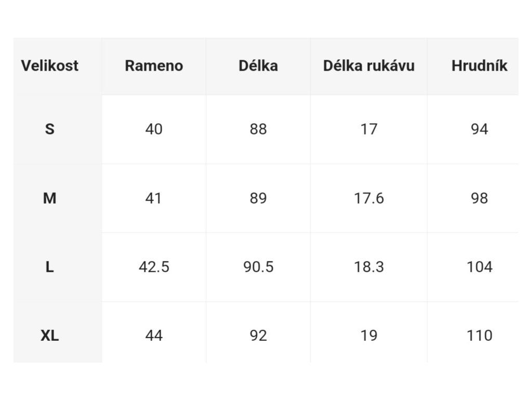
Task: Click shoulder value 40 for size S
Action: pos(154,129)
